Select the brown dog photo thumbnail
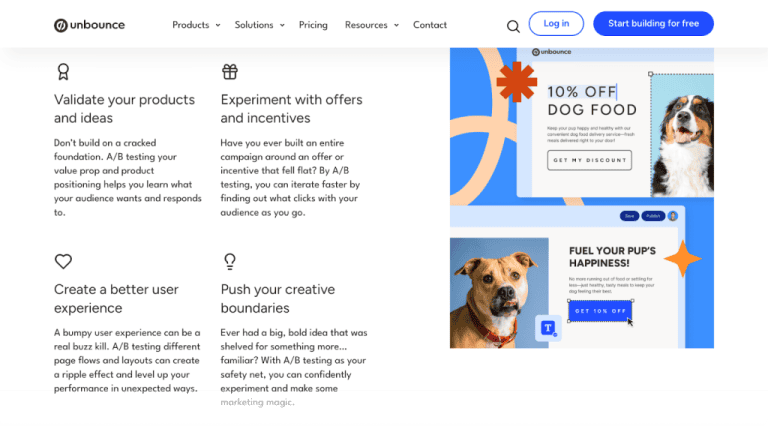768x429 pixels. pyautogui.click(x=499, y=290)
